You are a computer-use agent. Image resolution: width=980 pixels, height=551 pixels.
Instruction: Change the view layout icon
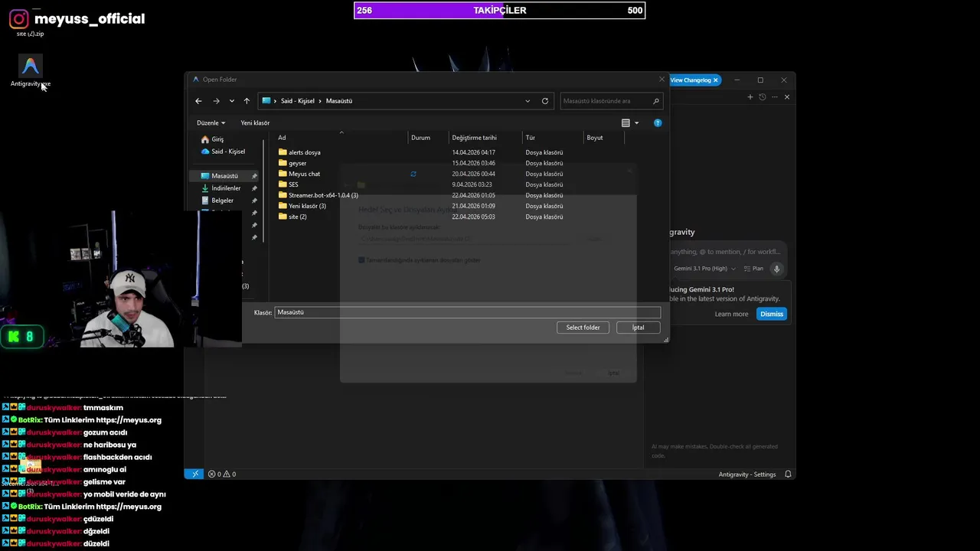tap(626, 122)
